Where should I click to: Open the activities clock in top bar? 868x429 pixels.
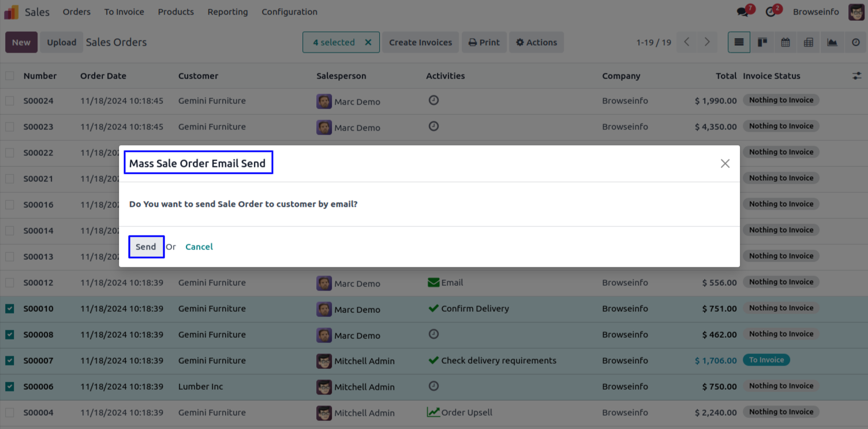[770, 12]
